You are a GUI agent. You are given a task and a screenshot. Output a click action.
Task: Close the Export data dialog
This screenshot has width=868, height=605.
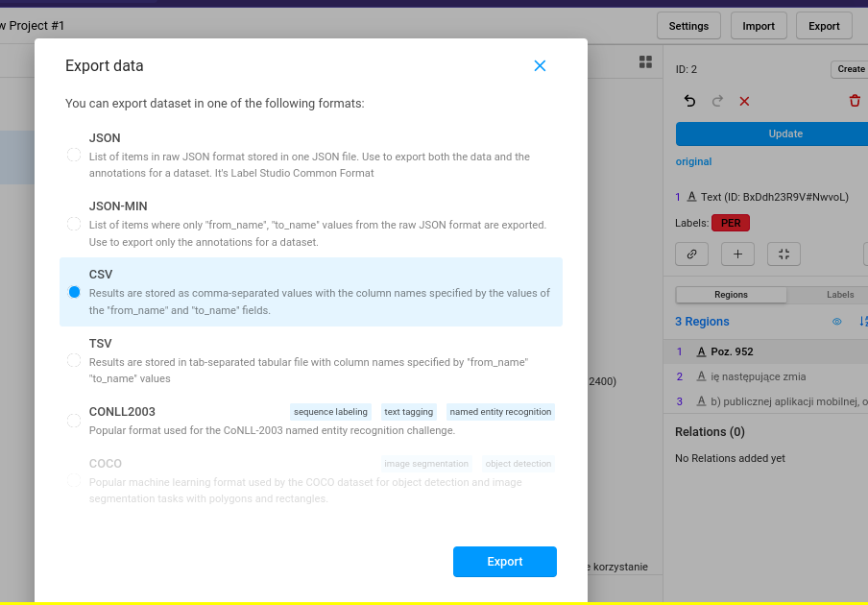tap(540, 66)
